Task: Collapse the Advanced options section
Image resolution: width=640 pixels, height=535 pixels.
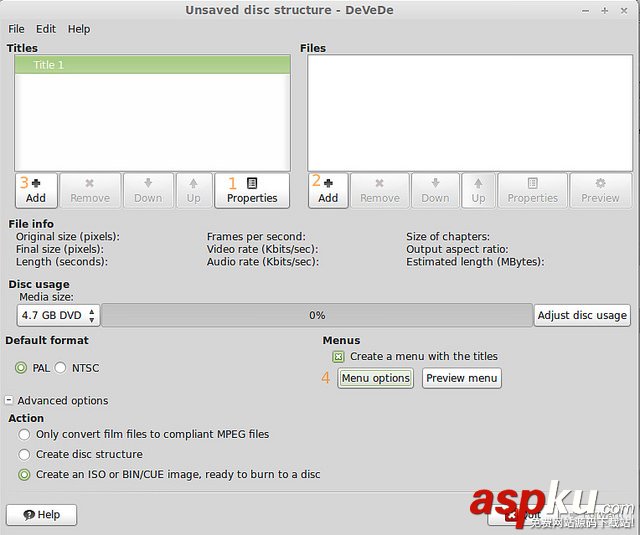Action: click(x=9, y=400)
